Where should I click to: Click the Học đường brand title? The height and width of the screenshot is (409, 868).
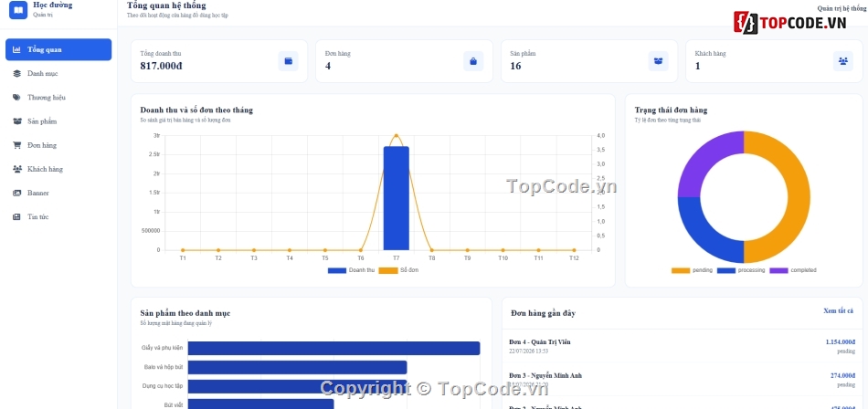coord(53,5)
